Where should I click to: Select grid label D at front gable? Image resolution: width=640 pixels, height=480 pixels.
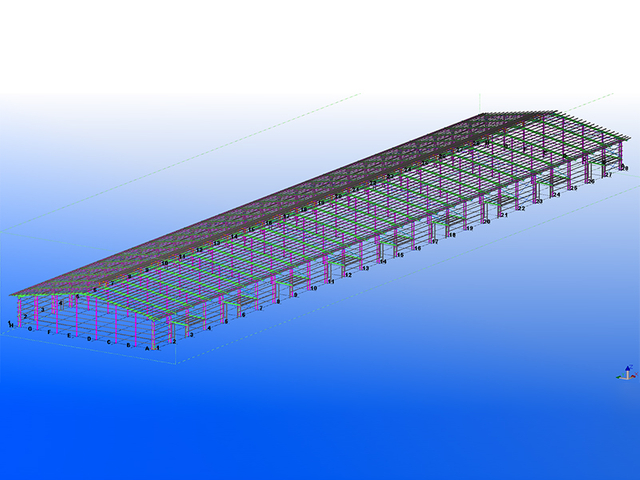click(89, 339)
